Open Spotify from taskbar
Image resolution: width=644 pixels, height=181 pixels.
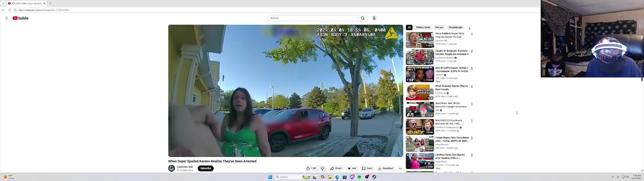(359, 177)
